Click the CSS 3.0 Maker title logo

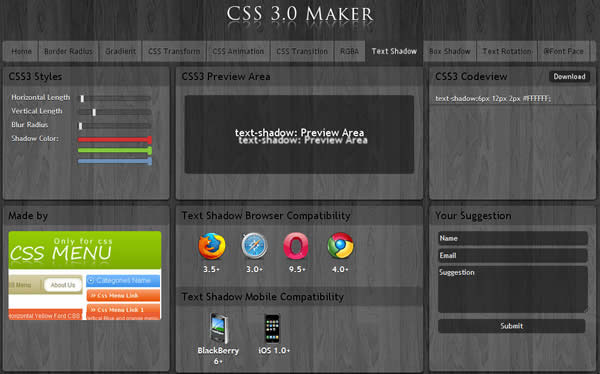(x=300, y=14)
